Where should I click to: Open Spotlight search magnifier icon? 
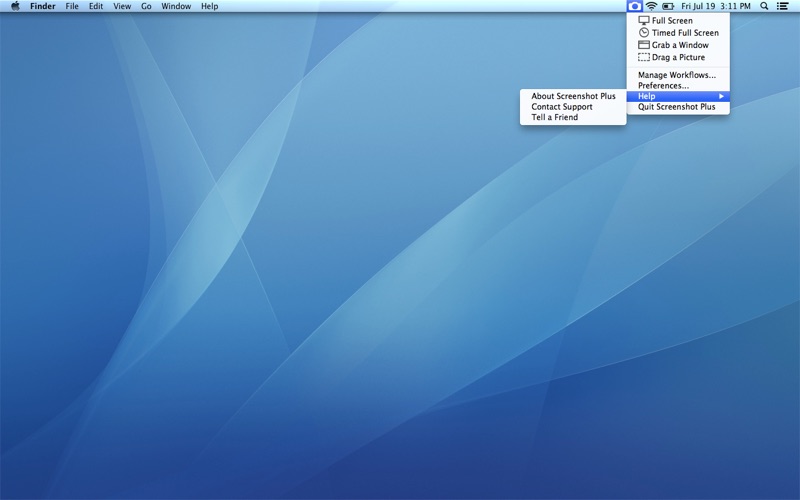pyautogui.click(x=764, y=6)
